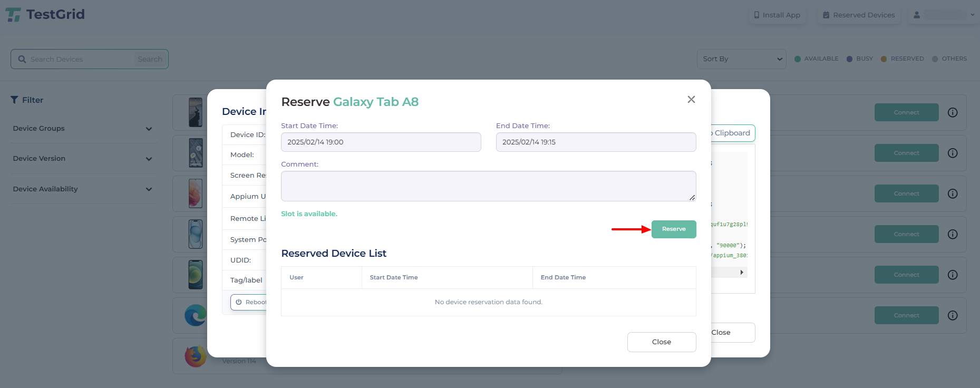
Task: Open Install App in the top bar
Action: pos(777,15)
